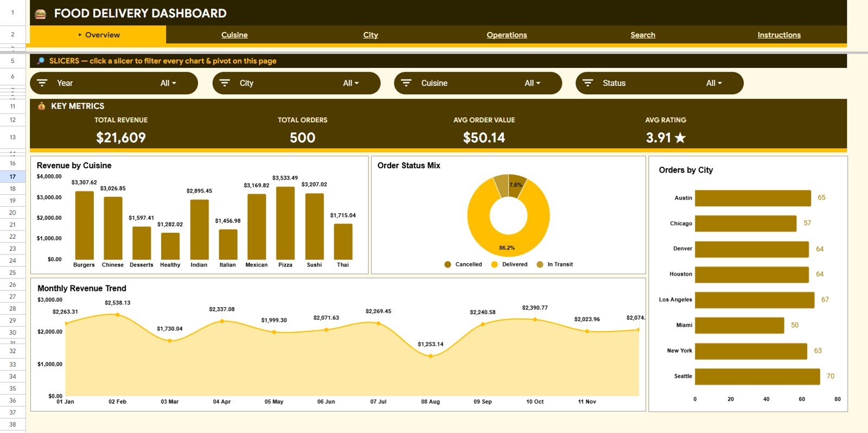The image size is (868, 433).
Task: Click the Orders by City chart title
Action: pyautogui.click(x=686, y=170)
